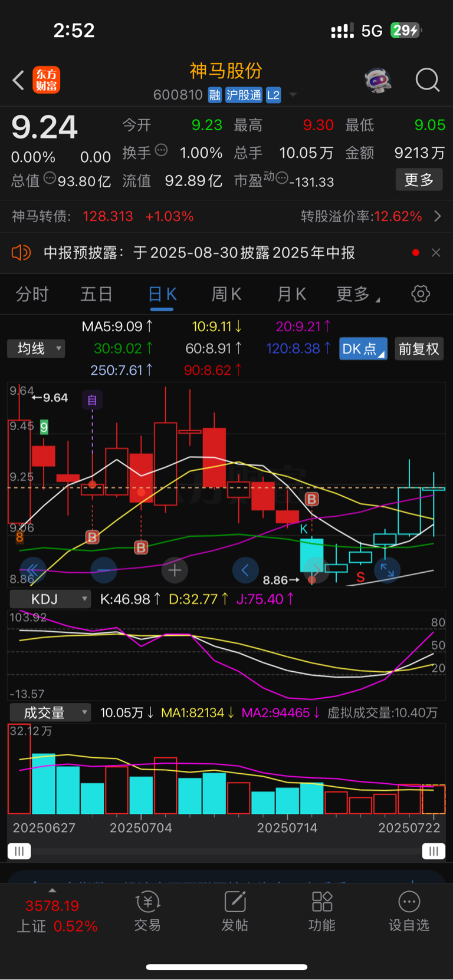Zoom out chart with minus button
This screenshot has width=453, height=980.
104,570
